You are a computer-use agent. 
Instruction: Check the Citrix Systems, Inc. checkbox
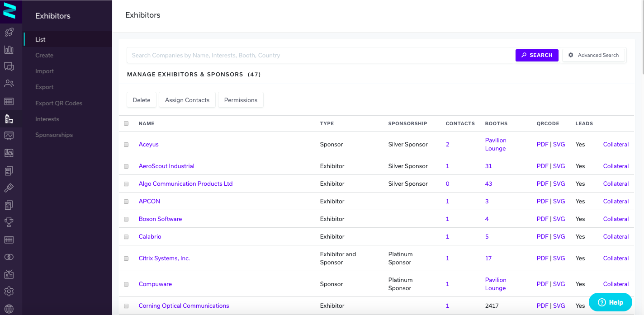126,259
